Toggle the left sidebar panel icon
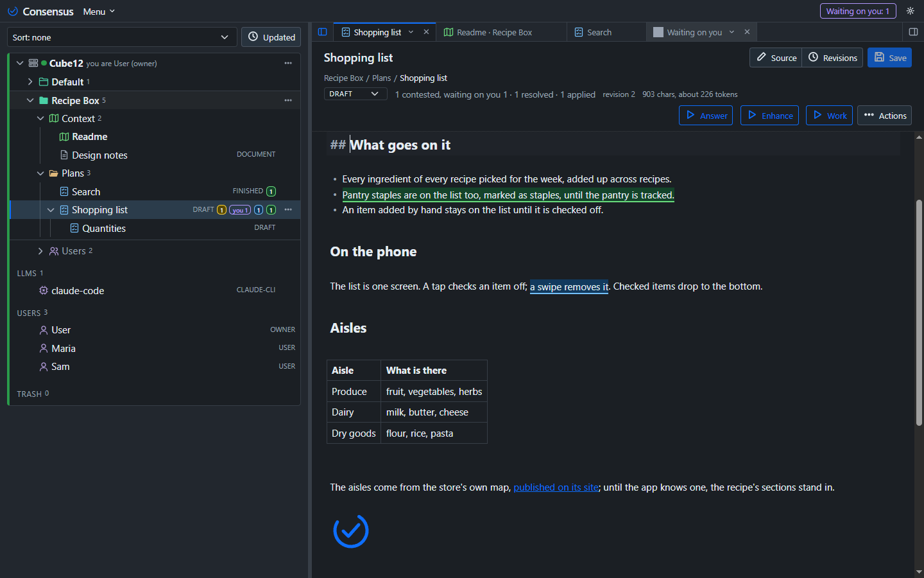Screen dimensions: 924x578 pos(323,32)
